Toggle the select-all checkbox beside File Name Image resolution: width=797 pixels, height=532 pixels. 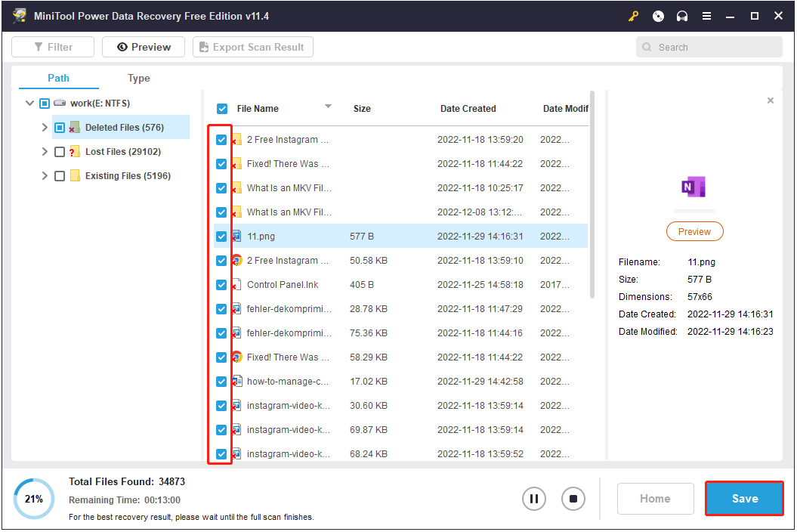point(222,109)
